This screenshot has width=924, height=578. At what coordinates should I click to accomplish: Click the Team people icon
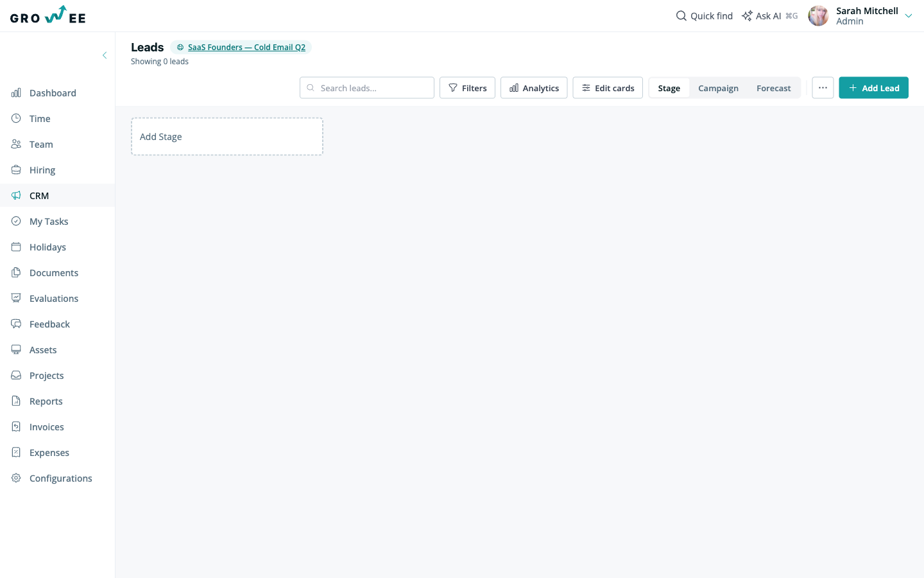coord(16,144)
